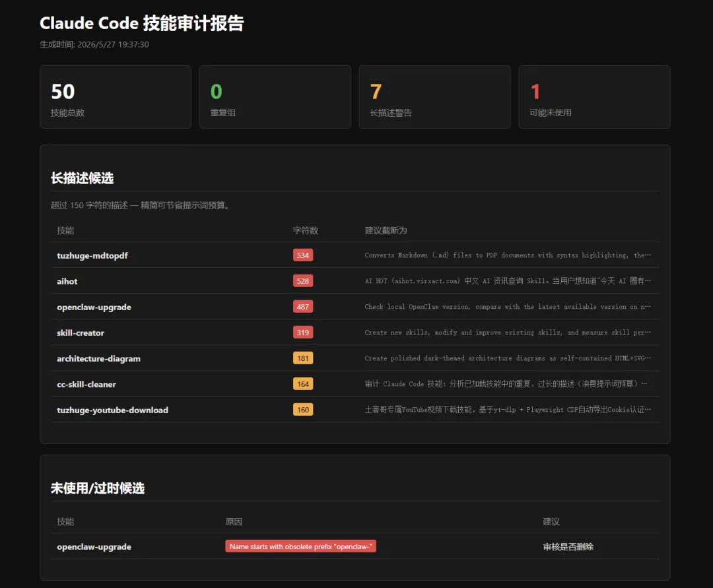Viewport: 713px width, 588px height.
Task: Click the '未使用/过时候选' section heading
Action: (x=97, y=488)
